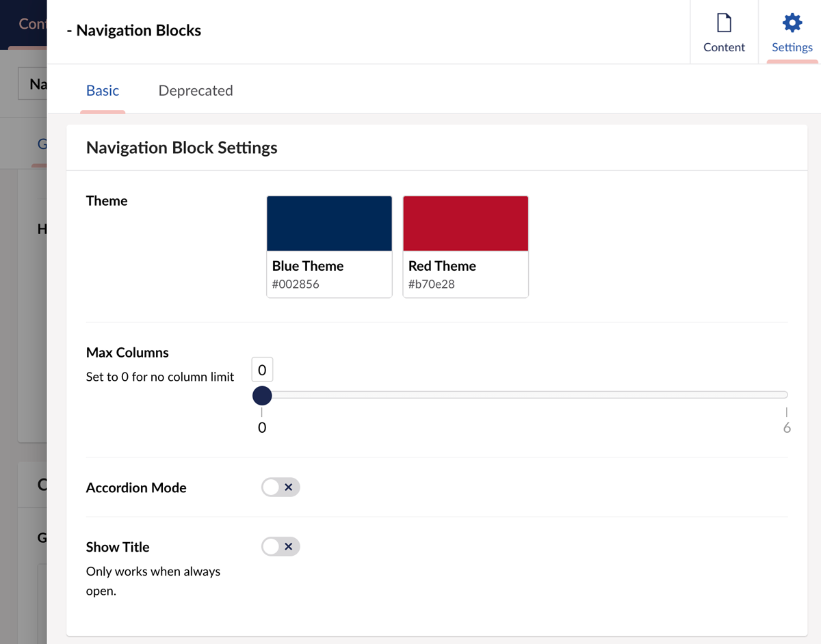Switch to the Deprecated tab
The width and height of the screenshot is (821, 644).
click(x=196, y=90)
